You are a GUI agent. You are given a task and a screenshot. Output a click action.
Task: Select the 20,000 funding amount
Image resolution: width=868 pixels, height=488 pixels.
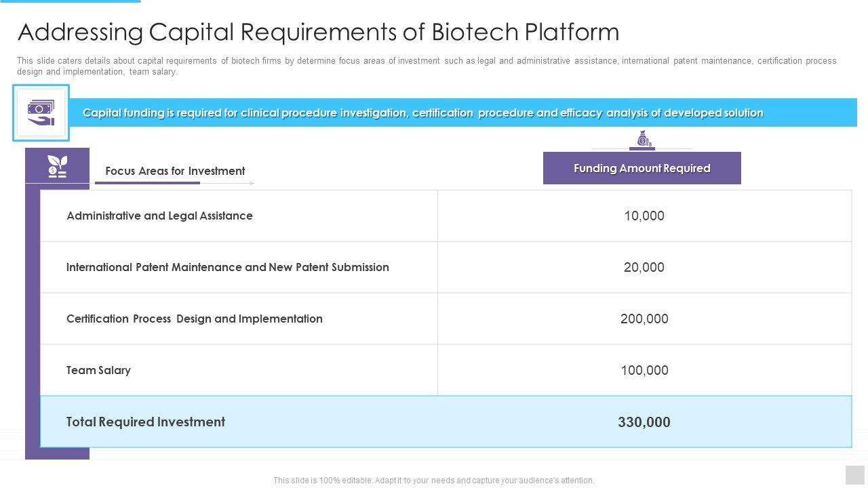point(644,267)
